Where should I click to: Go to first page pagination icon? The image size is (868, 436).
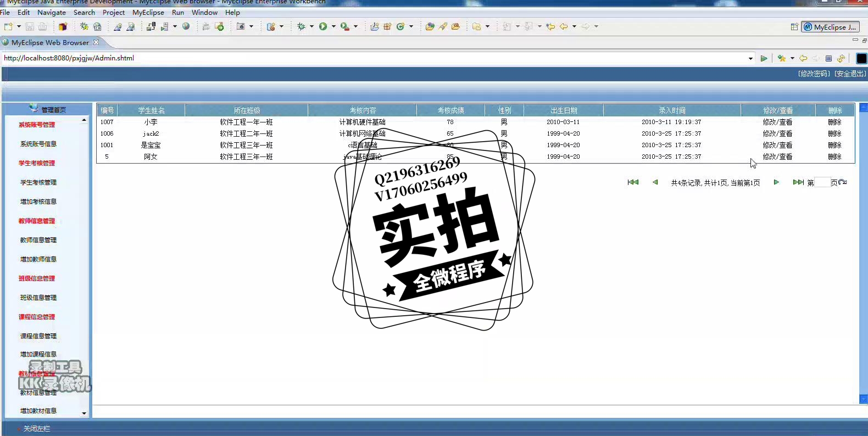point(633,182)
